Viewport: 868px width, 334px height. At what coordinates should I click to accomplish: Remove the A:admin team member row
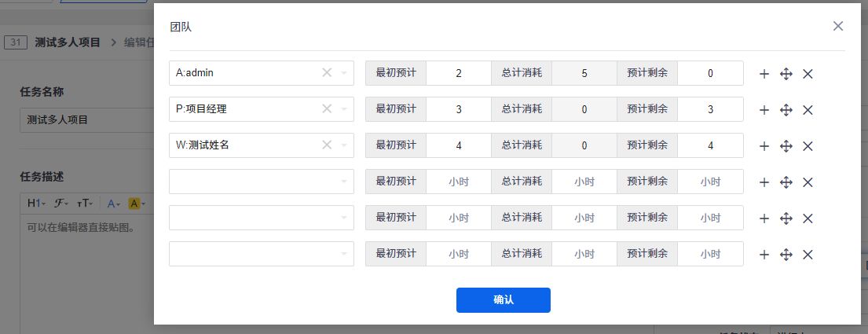click(808, 74)
